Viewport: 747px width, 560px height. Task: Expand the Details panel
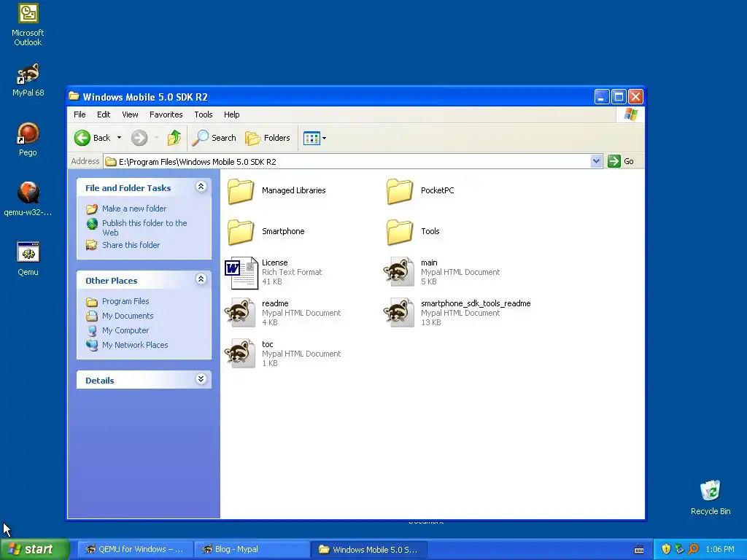(201, 379)
